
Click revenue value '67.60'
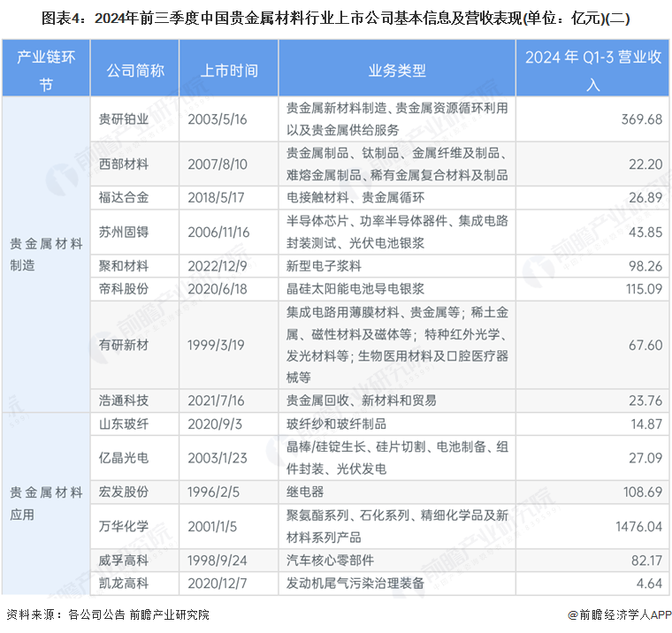pyautogui.click(x=645, y=345)
